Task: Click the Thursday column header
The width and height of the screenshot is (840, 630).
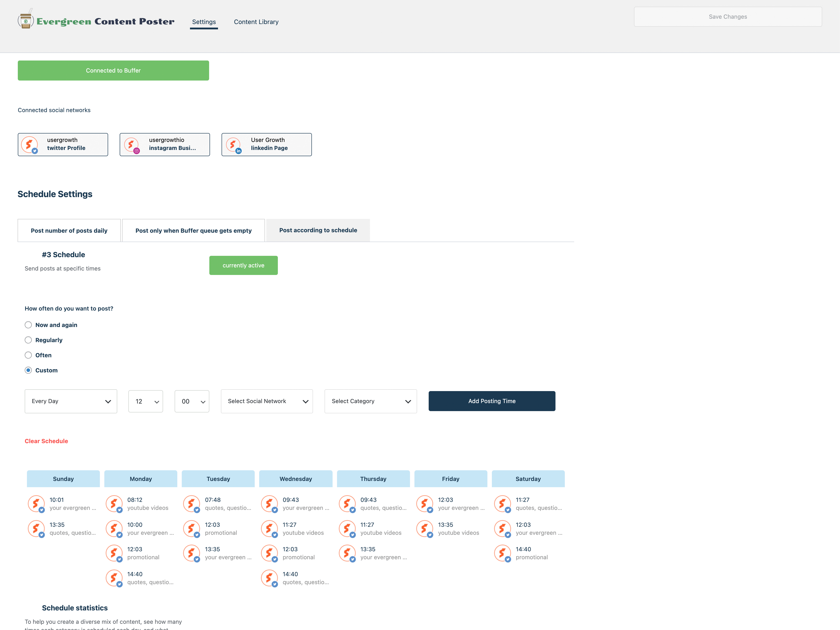Action: (x=373, y=479)
